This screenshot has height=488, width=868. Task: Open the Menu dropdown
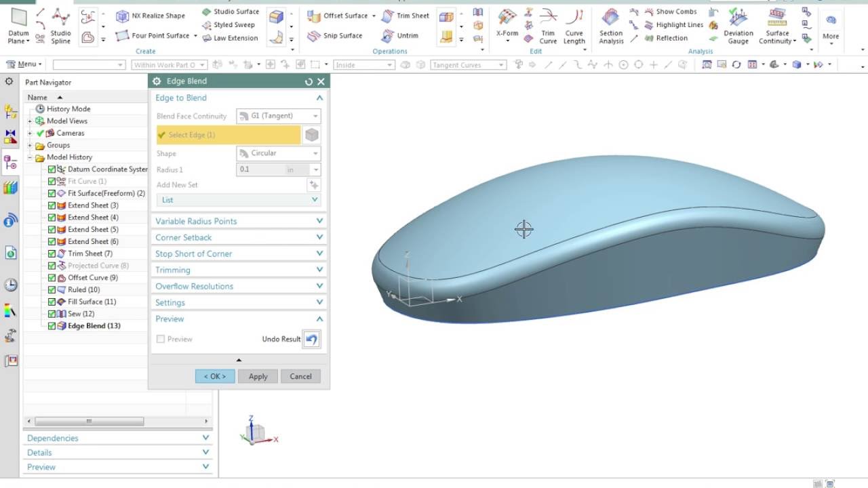(24, 64)
